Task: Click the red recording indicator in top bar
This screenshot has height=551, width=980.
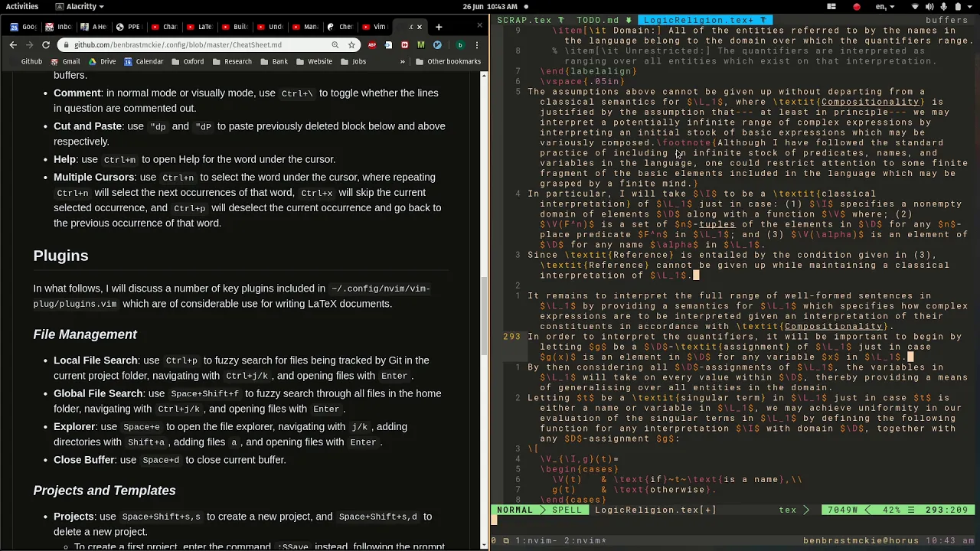Action: 856,6
